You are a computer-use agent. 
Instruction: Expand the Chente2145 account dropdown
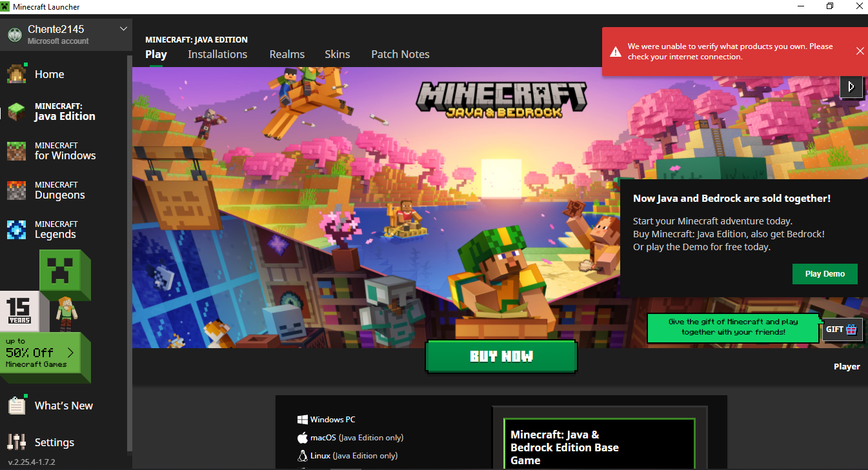pyautogui.click(x=124, y=29)
